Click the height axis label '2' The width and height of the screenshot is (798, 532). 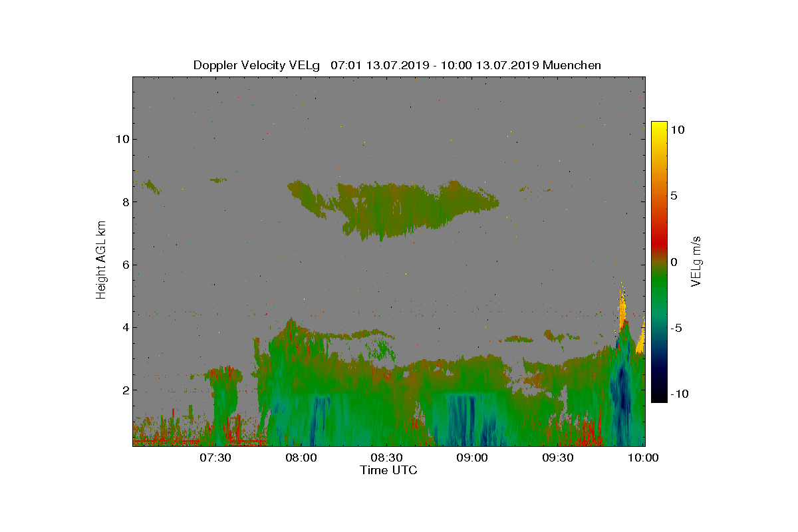(124, 390)
